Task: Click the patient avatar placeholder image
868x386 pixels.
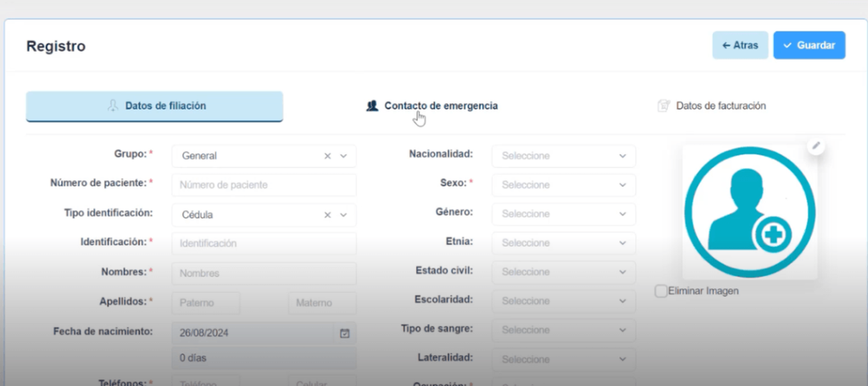Action: pyautogui.click(x=749, y=212)
